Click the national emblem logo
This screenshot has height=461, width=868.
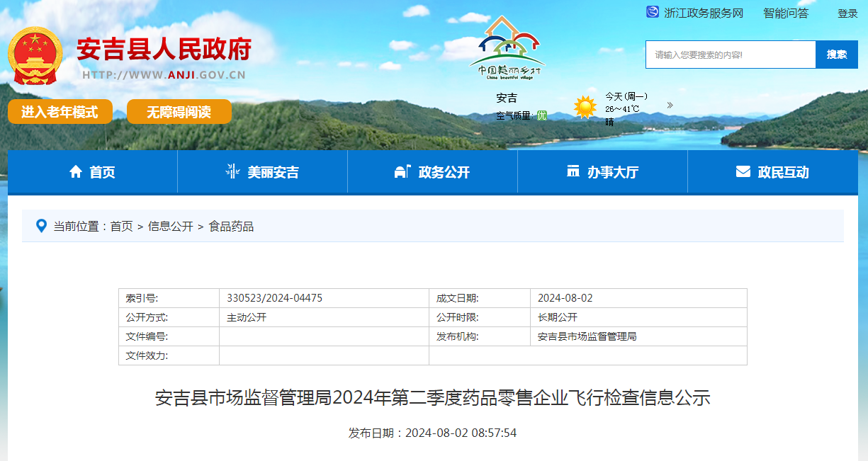tap(35, 56)
